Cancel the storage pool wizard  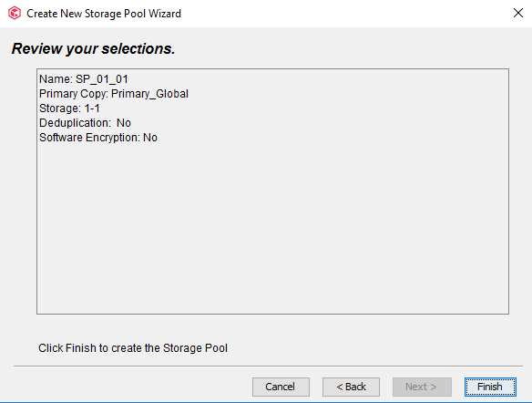pos(281,387)
